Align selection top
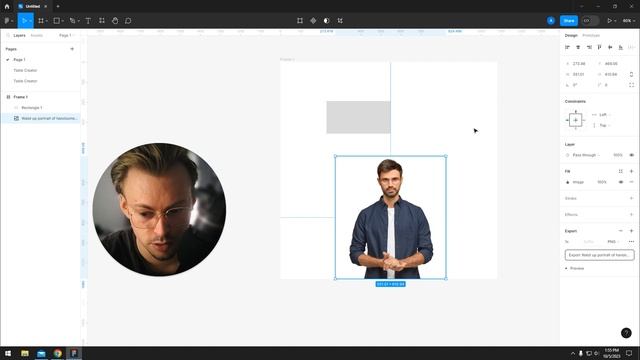 pos(600,47)
